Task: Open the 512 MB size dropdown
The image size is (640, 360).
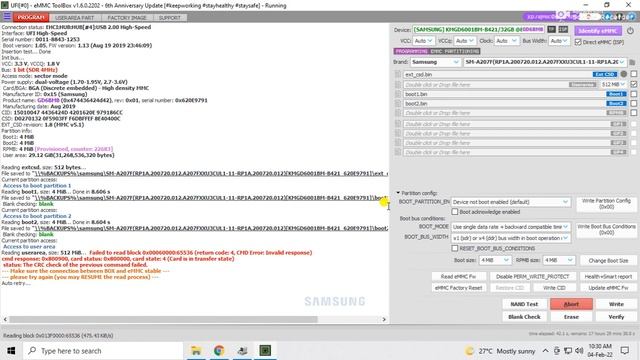Action: pyautogui.click(x=613, y=84)
